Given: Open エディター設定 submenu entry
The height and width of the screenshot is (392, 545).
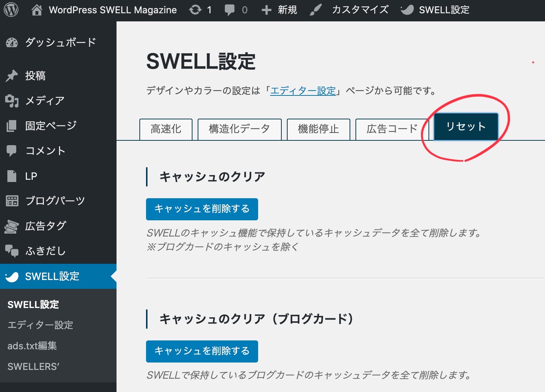Looking at the screenshot, I should [40, 325].
